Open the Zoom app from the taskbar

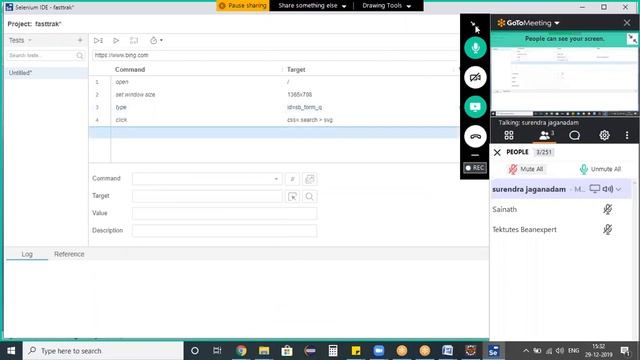tap(379, 351)
